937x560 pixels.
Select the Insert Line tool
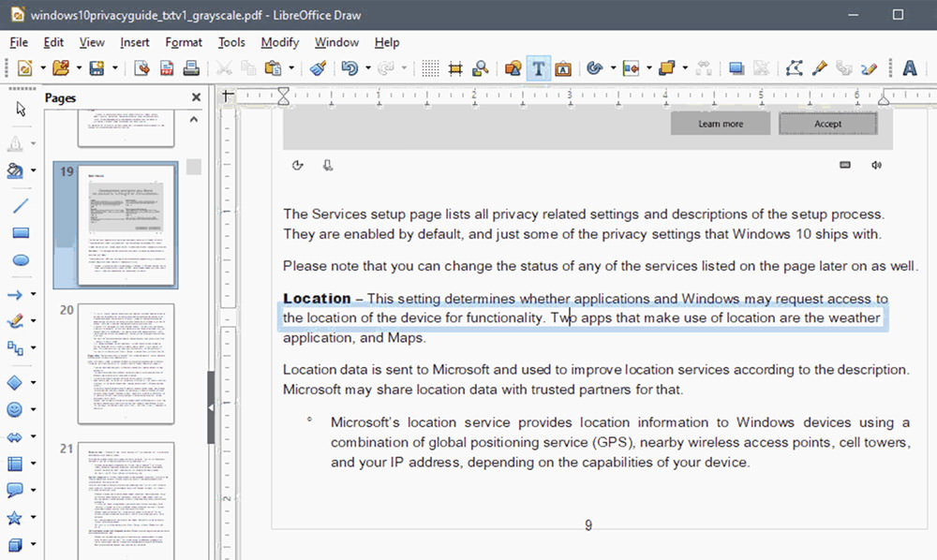(x=21, y=206)
